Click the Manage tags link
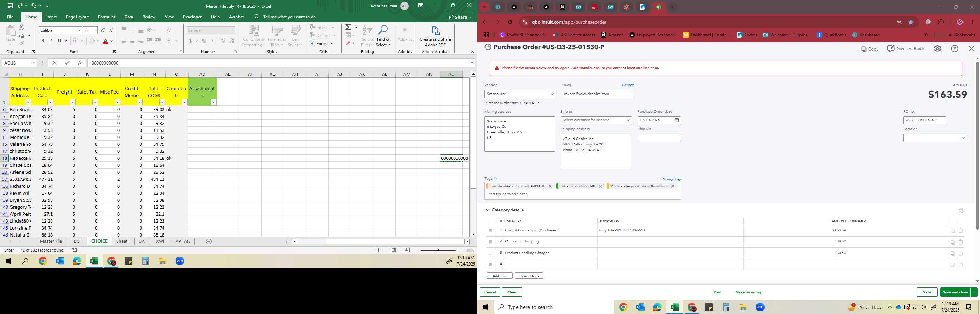The height and width of the screenshot is (314, 980). (672, 179)
